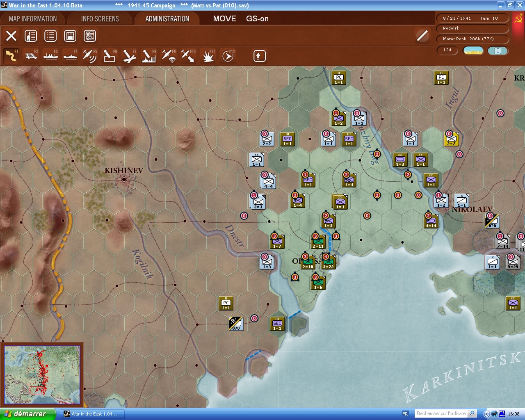Click the up-arrow button beside F12
This screenshot has width=525, height=420.
point(259,56)
